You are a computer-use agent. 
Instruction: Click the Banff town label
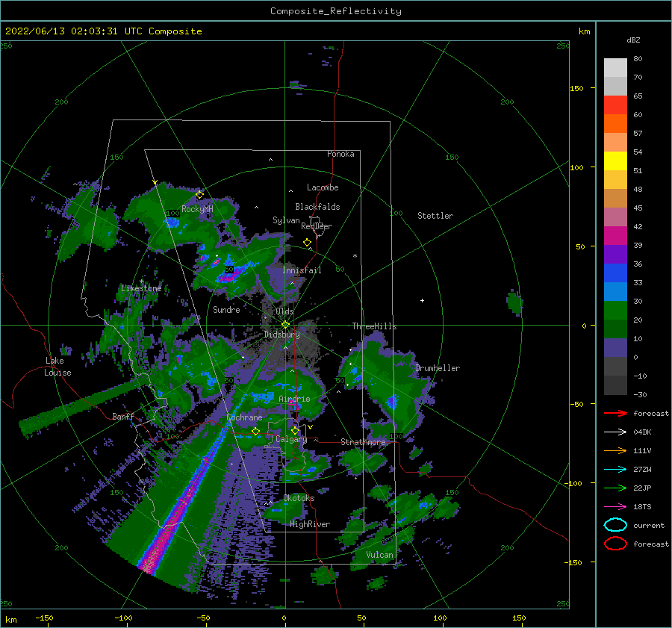point(123,417)
